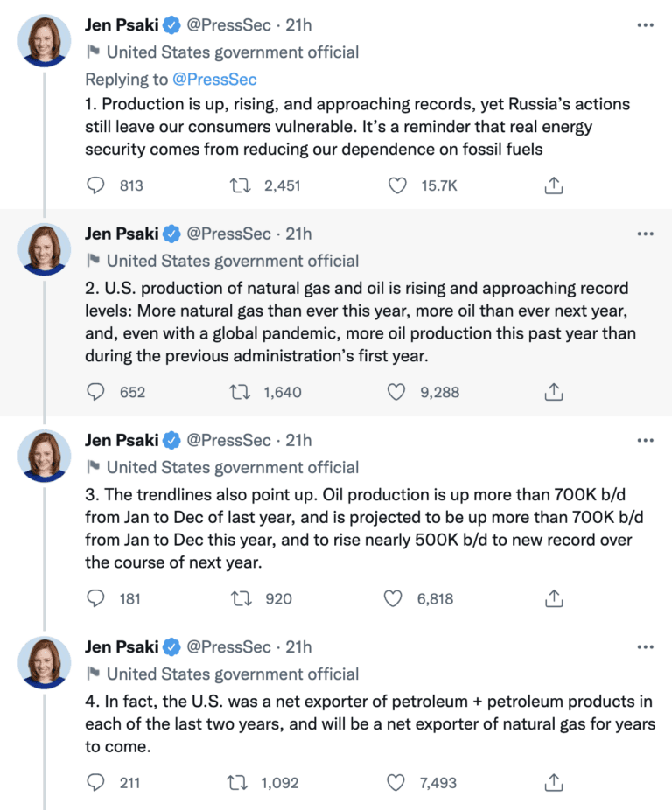Share the net exporter tweet
The image size is (672, 810).
point(553,782)
